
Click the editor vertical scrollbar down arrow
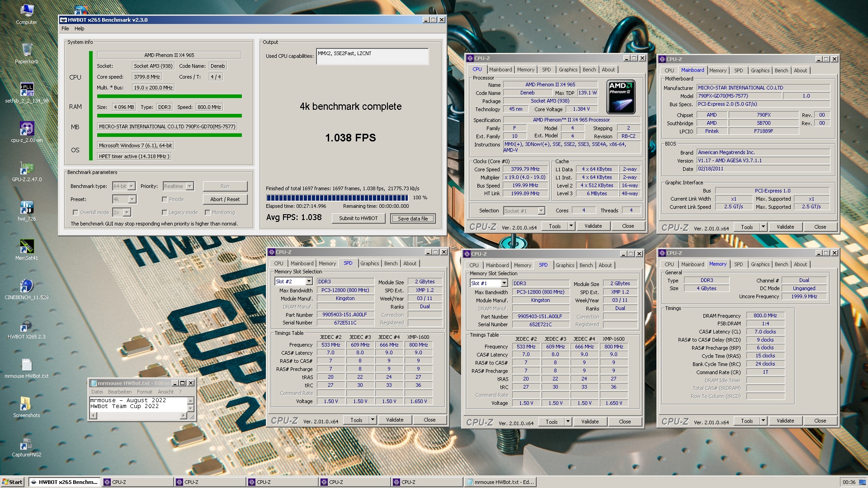pos(190,408)
